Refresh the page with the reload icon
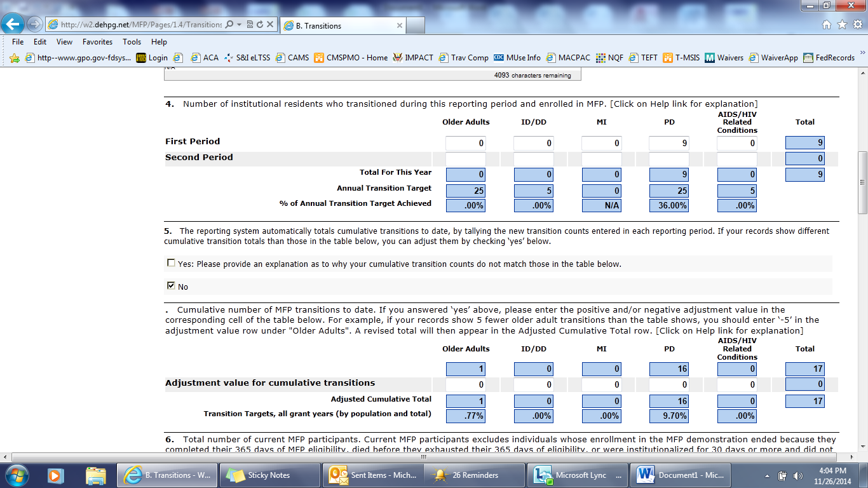The height and width of the screenshot is (488, 868). pyautogui.click(x=260, y=25)
